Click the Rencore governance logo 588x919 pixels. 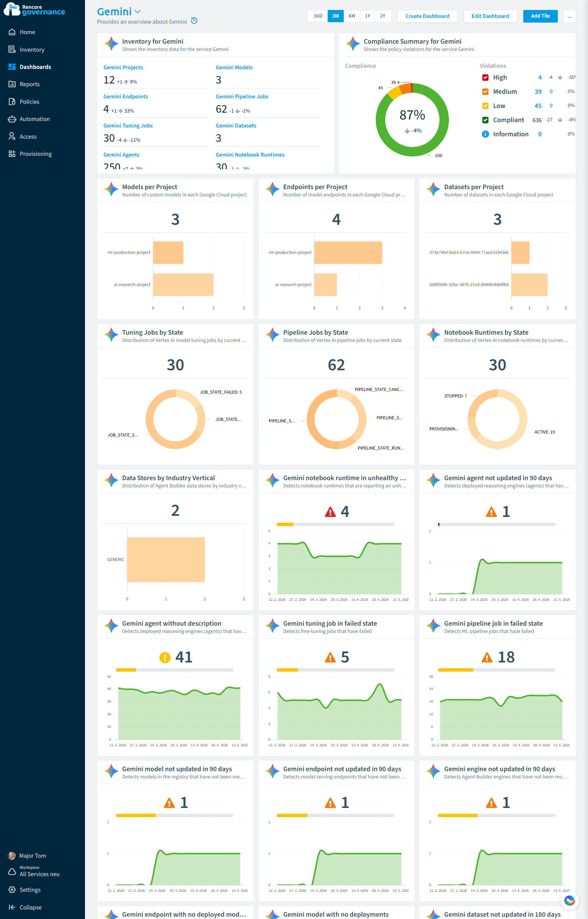tap(34, 10)
